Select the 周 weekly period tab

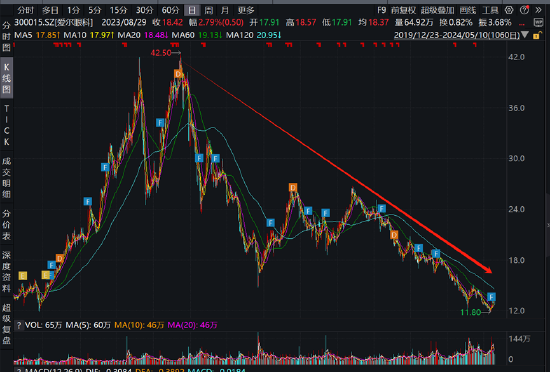208,10
